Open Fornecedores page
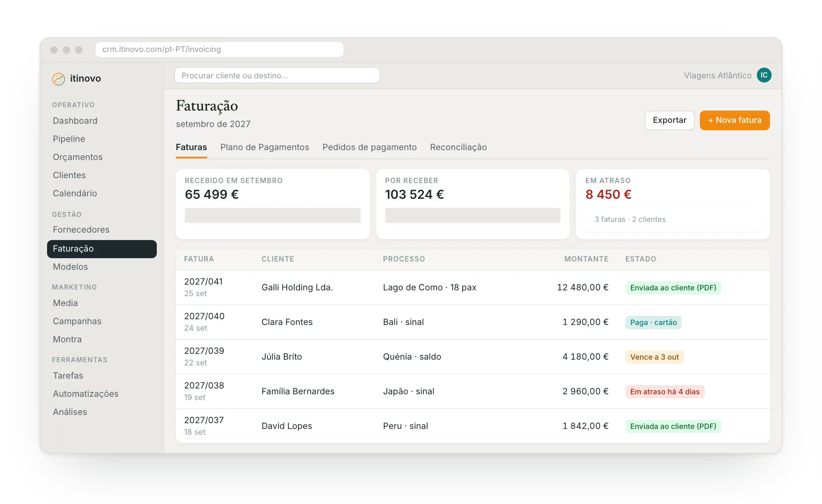 click(x=81, y=230)
